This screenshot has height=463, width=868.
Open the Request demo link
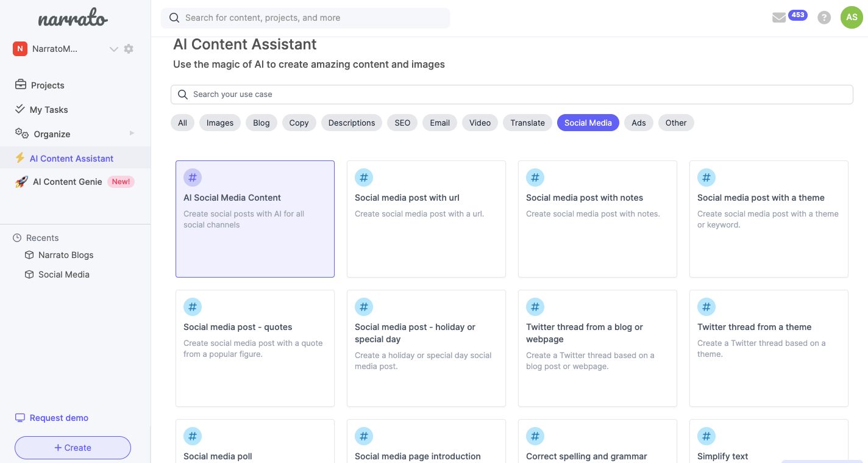coord(59,418)
